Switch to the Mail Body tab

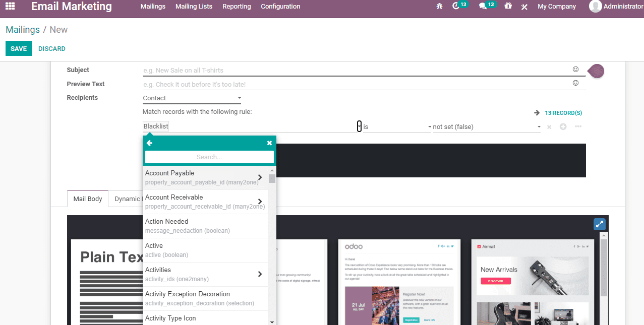coord(88,199)
